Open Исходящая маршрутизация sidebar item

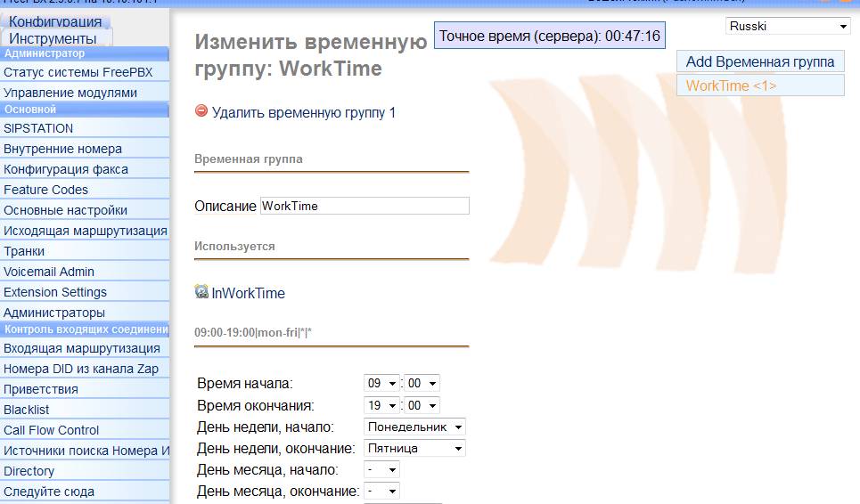[85, 231]
